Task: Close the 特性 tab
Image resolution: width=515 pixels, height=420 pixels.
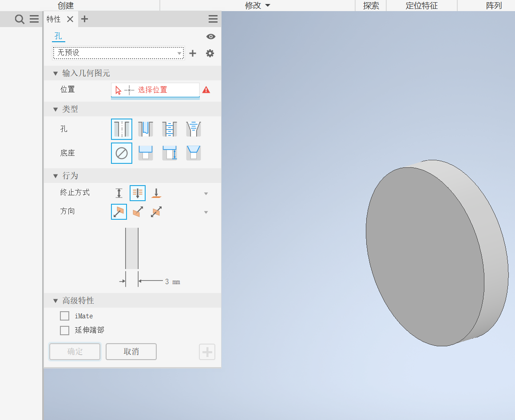Action: tap(70, 19)
